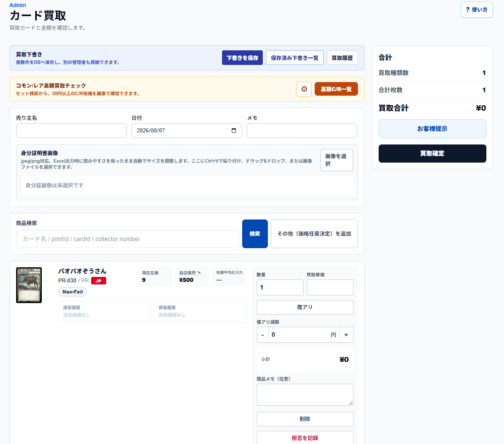Viewport: 504px width, 444px height.
Task: Open the gear settings for C/R check
Action: click(x=304, y=89)
